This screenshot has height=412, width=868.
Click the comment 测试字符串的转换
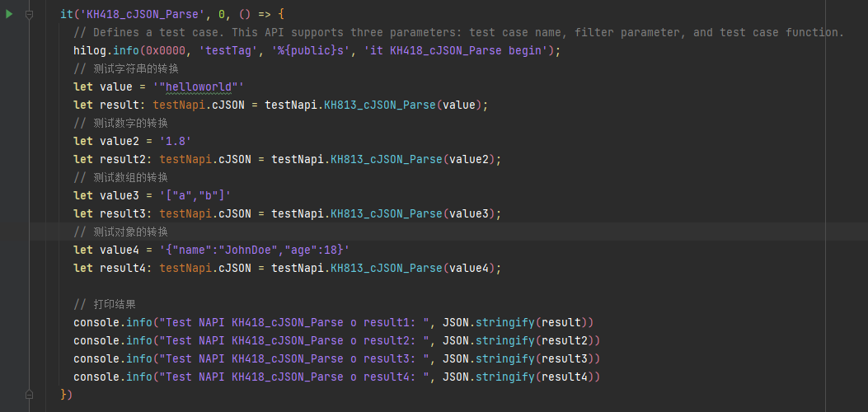point(126,69)
